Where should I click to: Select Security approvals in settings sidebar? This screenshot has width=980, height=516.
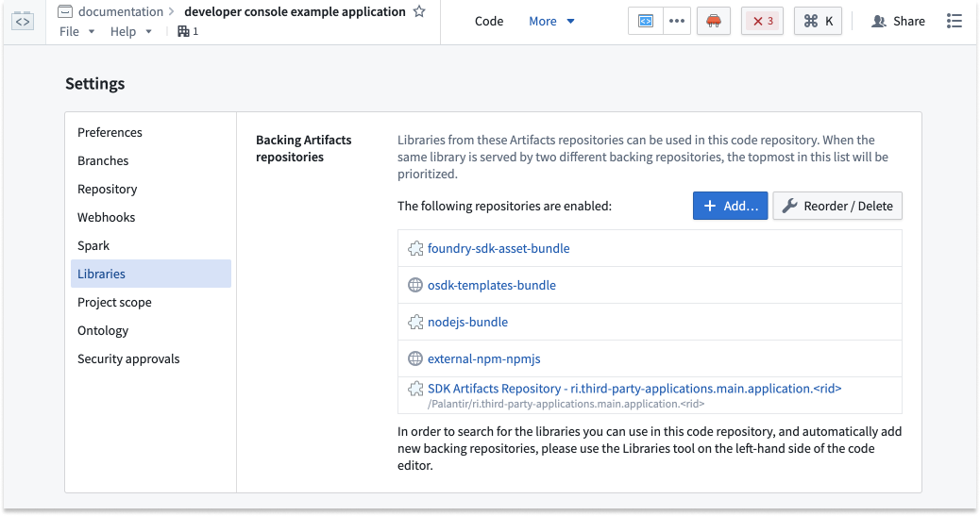pos(151,358)
